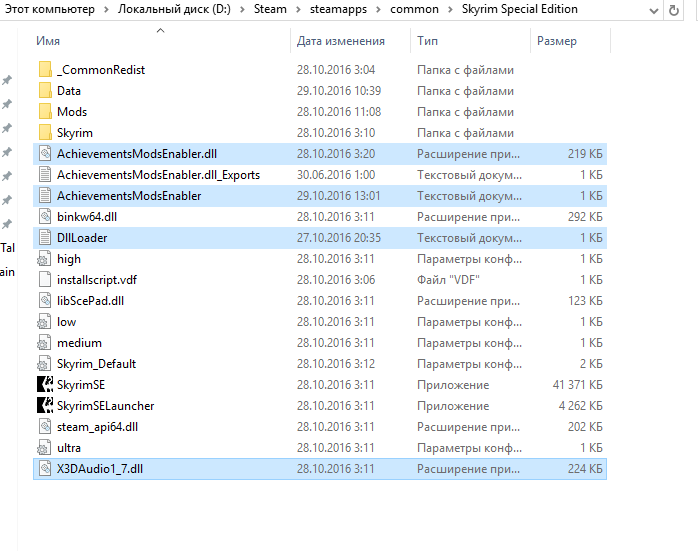Viewport: 698px width, 551px height.
Task: Click the steam_api64.dll file icon
Action: click(x=45, y=426)
